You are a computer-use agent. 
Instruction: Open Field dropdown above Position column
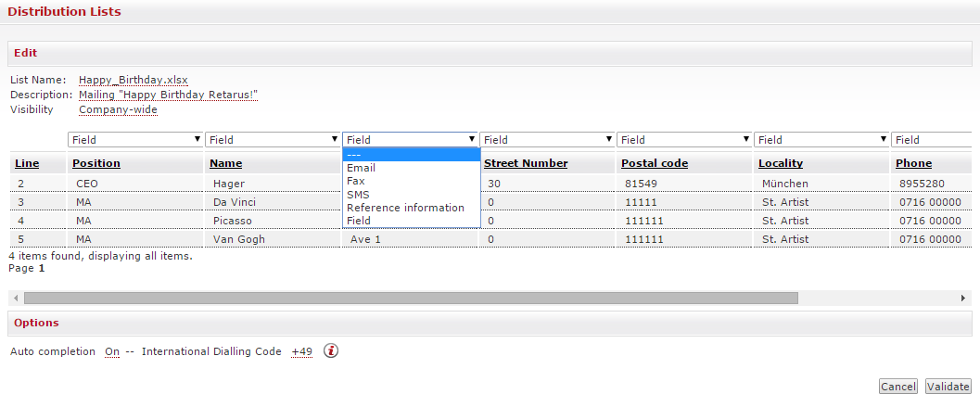(135, 140)
